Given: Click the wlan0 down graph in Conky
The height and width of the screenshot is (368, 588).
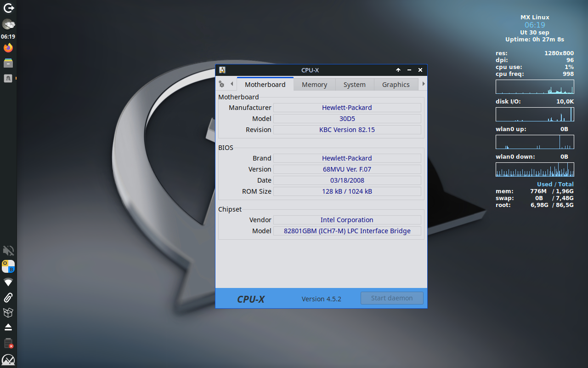Looking at the screenshot, I should coord(535,170).
